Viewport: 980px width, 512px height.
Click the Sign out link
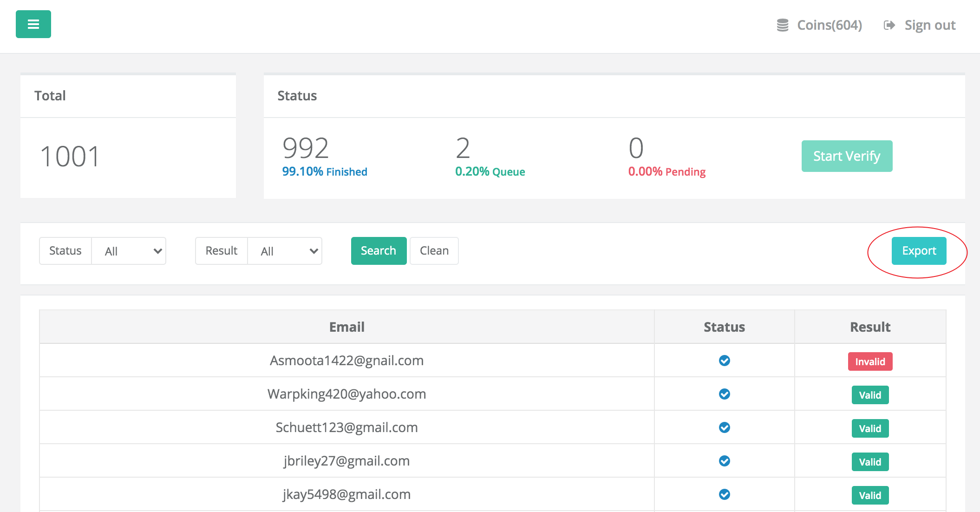click(929, 25)
